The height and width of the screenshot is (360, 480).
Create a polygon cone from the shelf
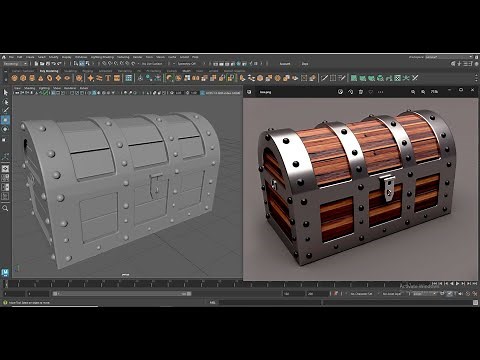coord(41,78)
